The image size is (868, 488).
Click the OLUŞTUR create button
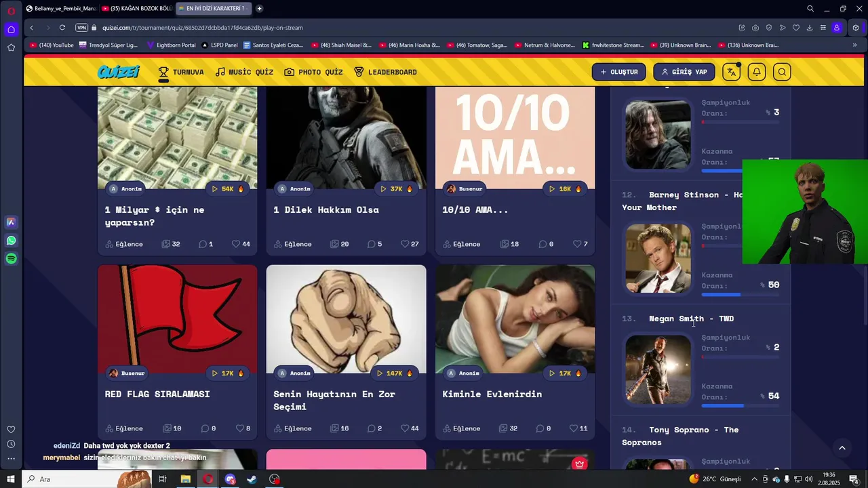[x=618, y=72]
